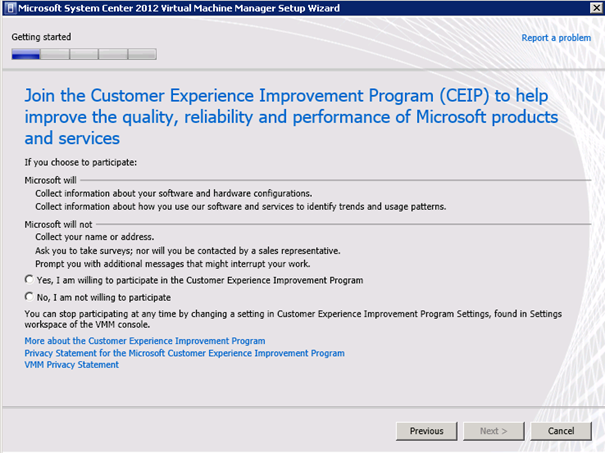This screenshot has width=605, height=453.
Task: Select Yes, willing to participate radio button
Action: [x=29, y=279]
